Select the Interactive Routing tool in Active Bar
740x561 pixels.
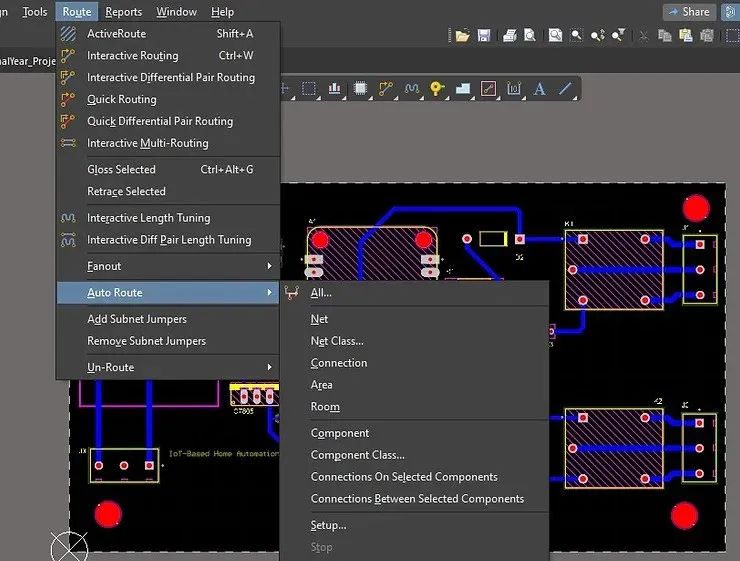pyautogui.click(x=386, y=88)
